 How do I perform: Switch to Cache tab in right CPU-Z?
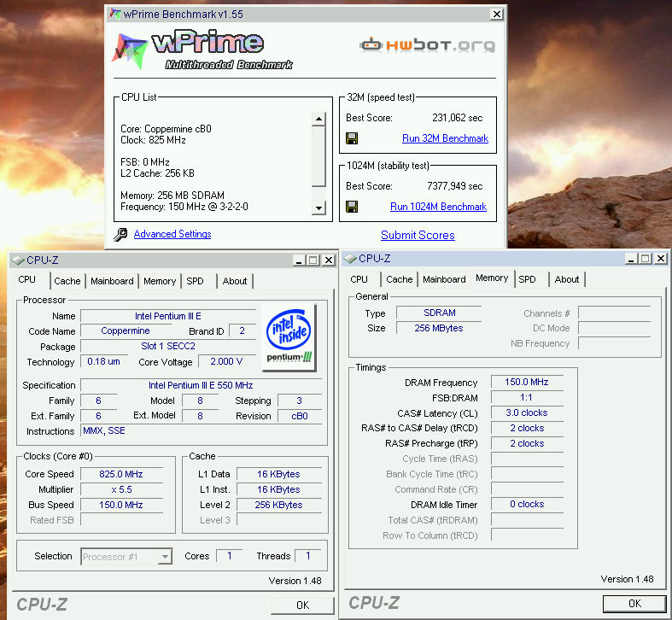click(400, 279)
